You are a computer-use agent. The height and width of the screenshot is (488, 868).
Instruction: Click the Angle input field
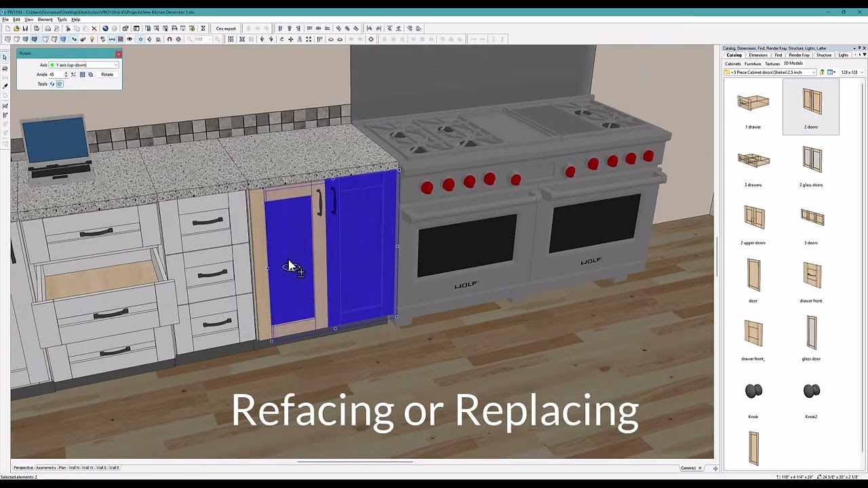click(x=56, y=75)
